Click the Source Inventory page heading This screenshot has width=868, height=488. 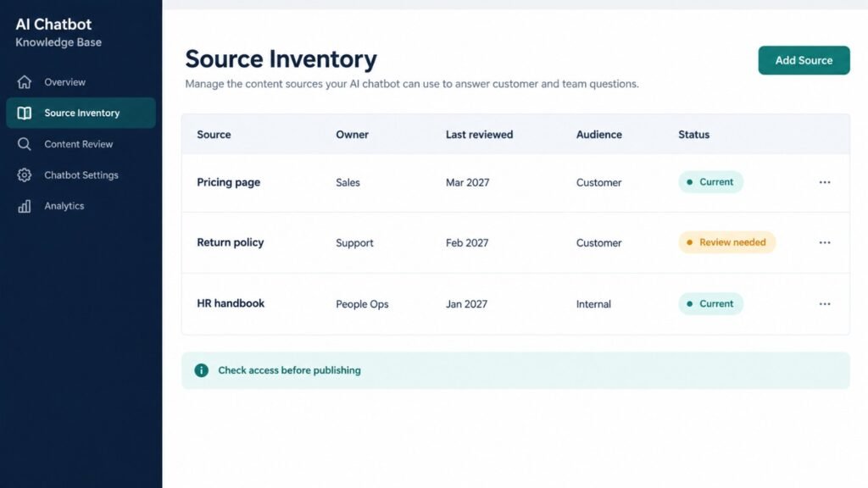[281, 59]
